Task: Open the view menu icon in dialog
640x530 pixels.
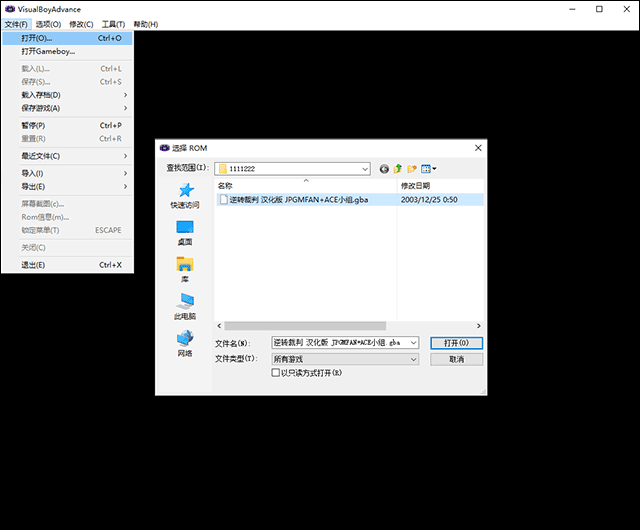Action: pos(429,169)
